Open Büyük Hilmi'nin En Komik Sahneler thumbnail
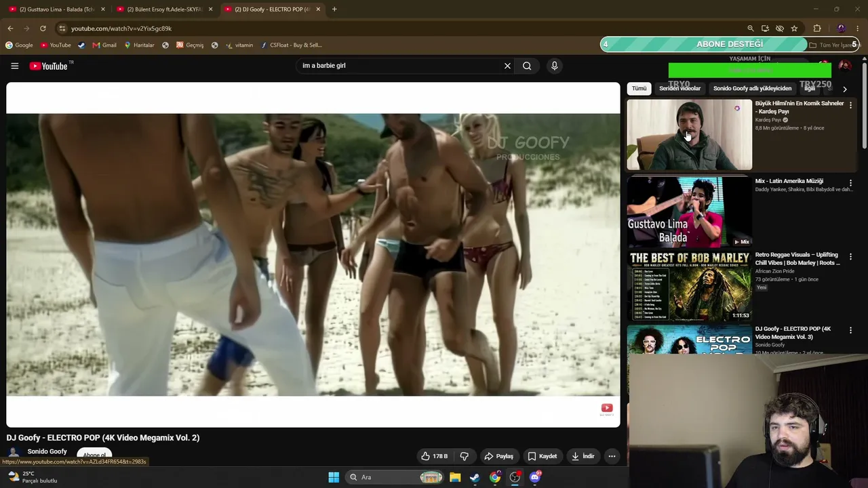 coord(689,135)
